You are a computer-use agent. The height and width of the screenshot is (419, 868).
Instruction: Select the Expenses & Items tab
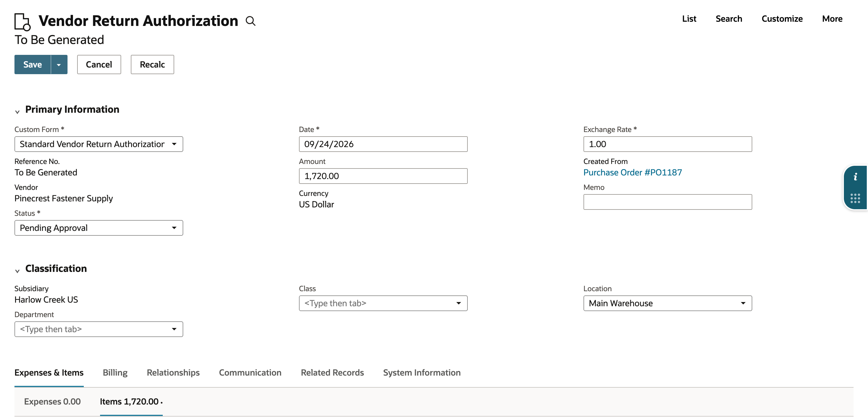pos(49,373)
